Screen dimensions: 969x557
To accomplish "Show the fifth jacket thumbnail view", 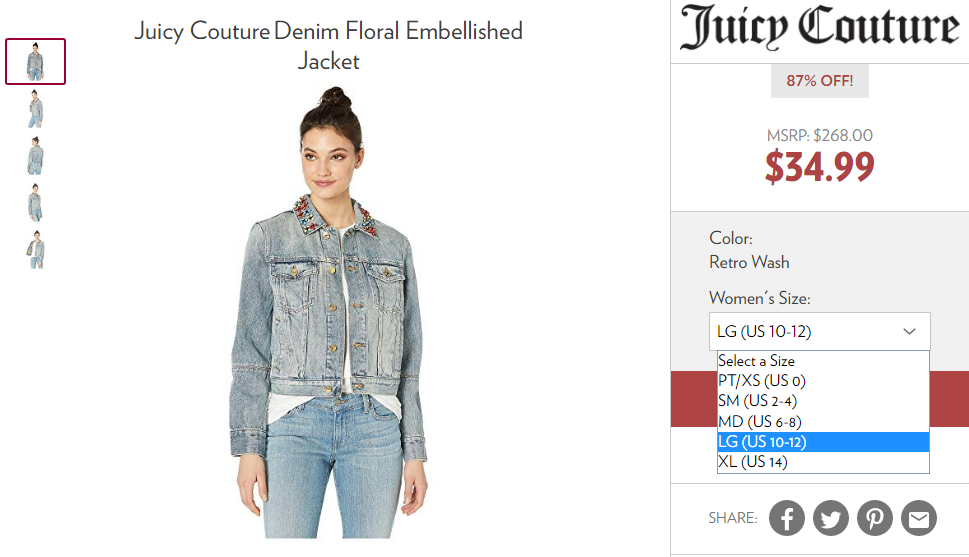I will point(35,249).
